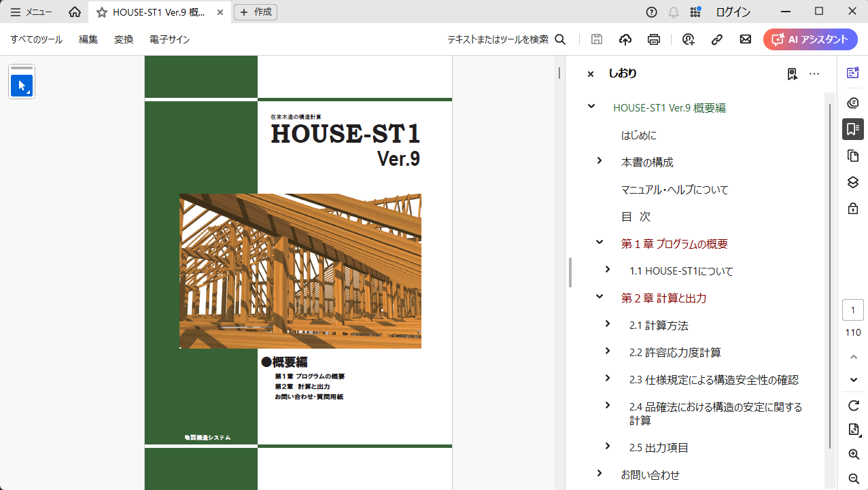868x490 pixels.
Task: Go to next page arrow
Action: 854,380
